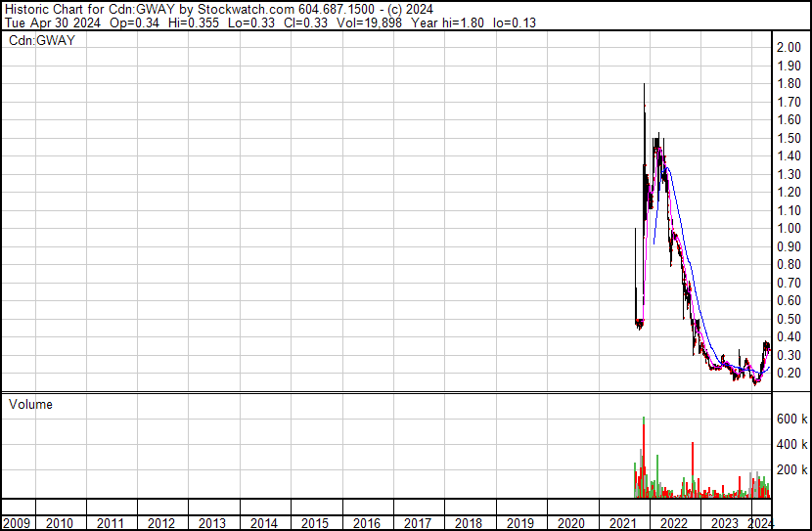812x531 pixels.
Task: Click the 2015 year label
Action: [315, 523]
